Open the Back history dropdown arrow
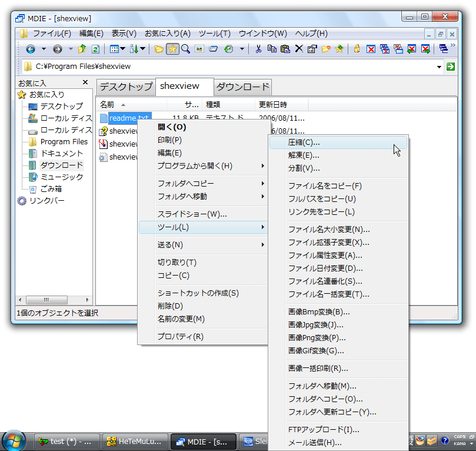 tap(44, 49)
